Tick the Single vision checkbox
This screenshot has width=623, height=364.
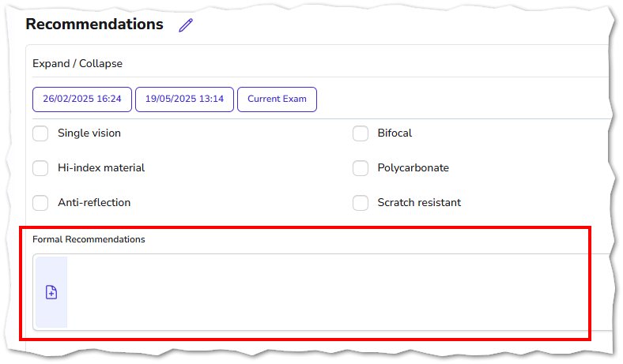[x=40, y=133]
